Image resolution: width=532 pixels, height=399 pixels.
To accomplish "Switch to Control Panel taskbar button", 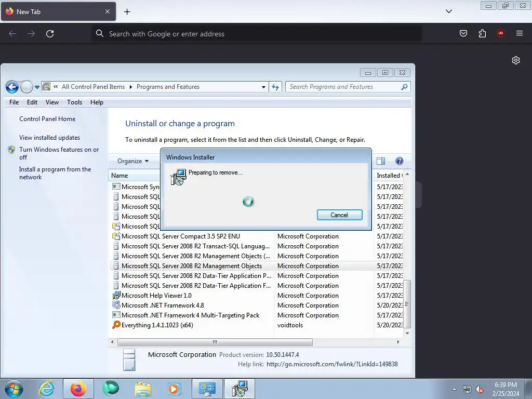I will tap(207, 389).
